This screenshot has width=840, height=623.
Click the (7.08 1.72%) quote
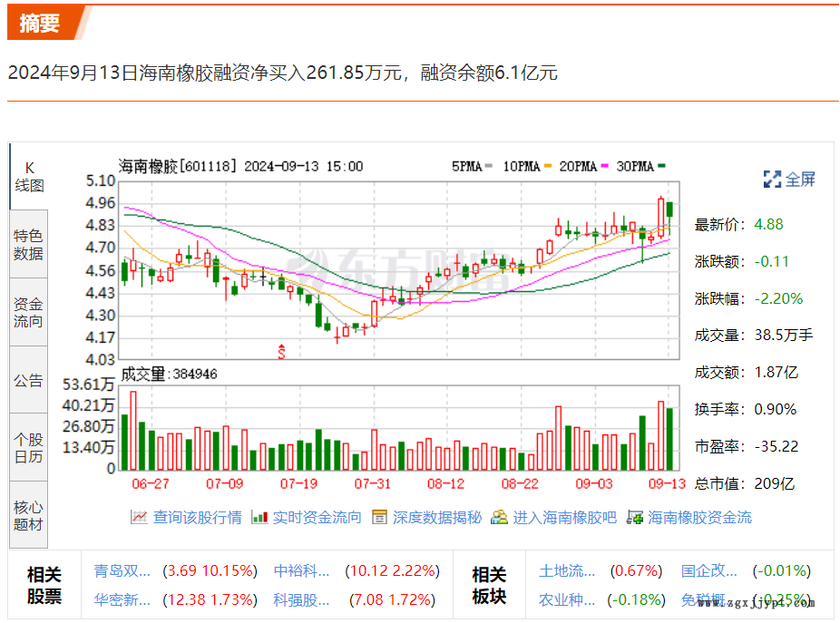pos(393,600)
